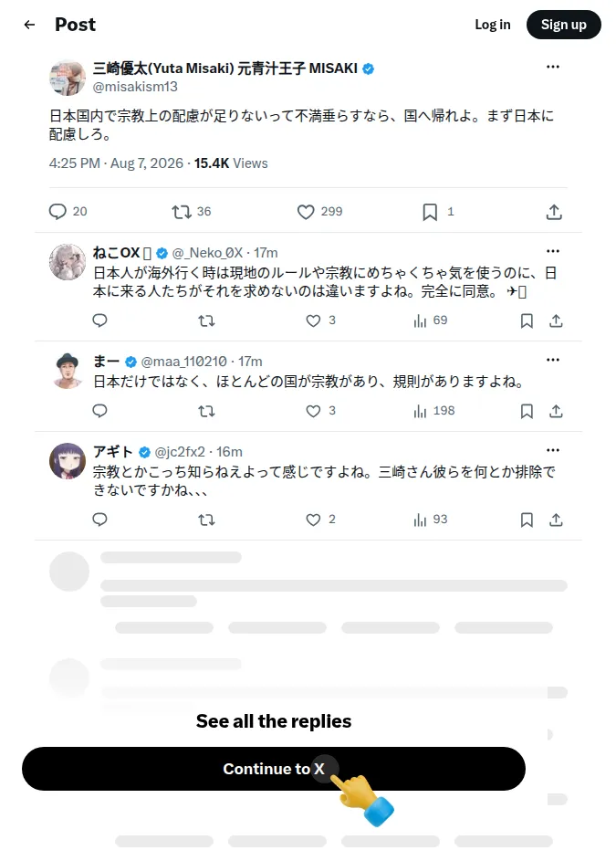
Task: Go back with the arrow beside Post
Action: click(x=29, y=24)
